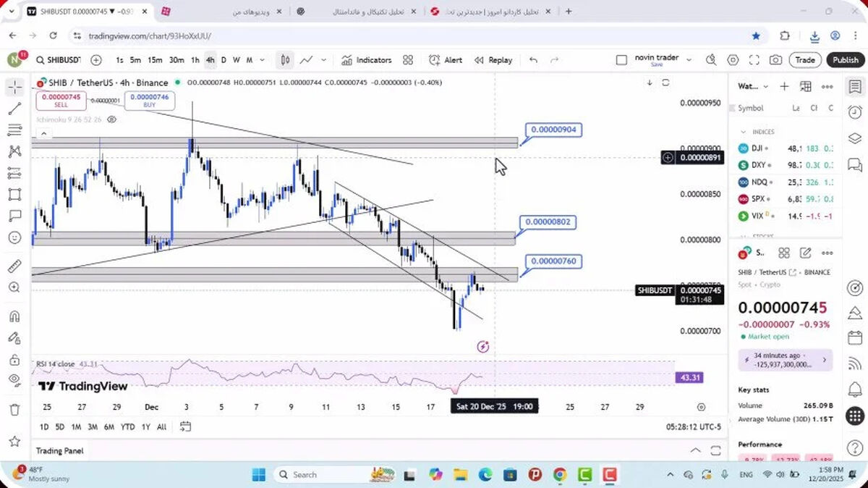Toggle hide all drawings eye icon

point(14,380)
